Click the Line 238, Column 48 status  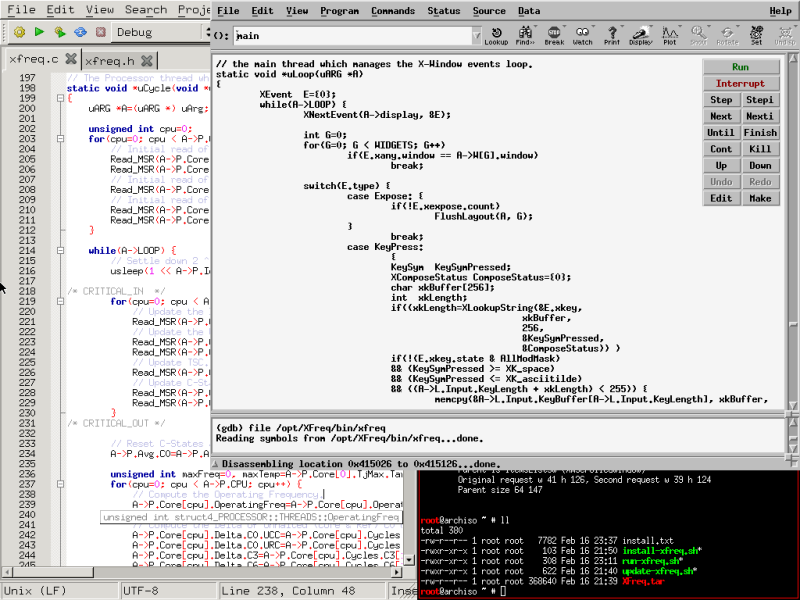[x=289, y=591]
